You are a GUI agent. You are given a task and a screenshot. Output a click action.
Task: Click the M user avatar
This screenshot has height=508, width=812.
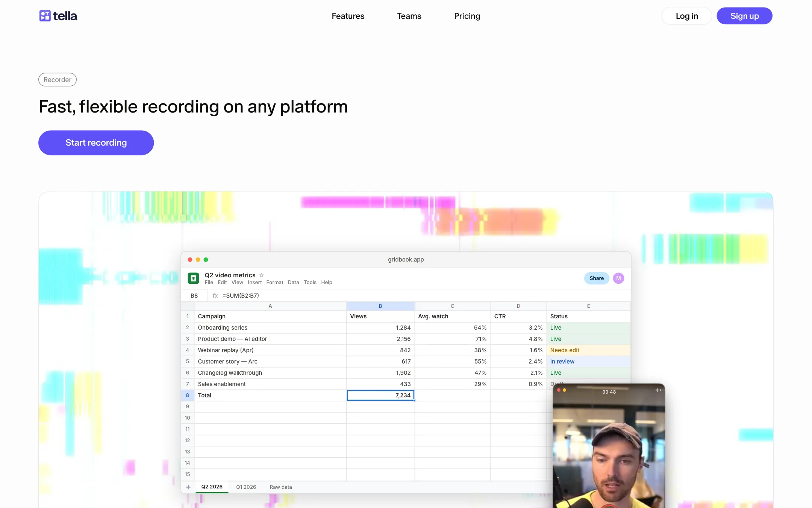(618, 278)
